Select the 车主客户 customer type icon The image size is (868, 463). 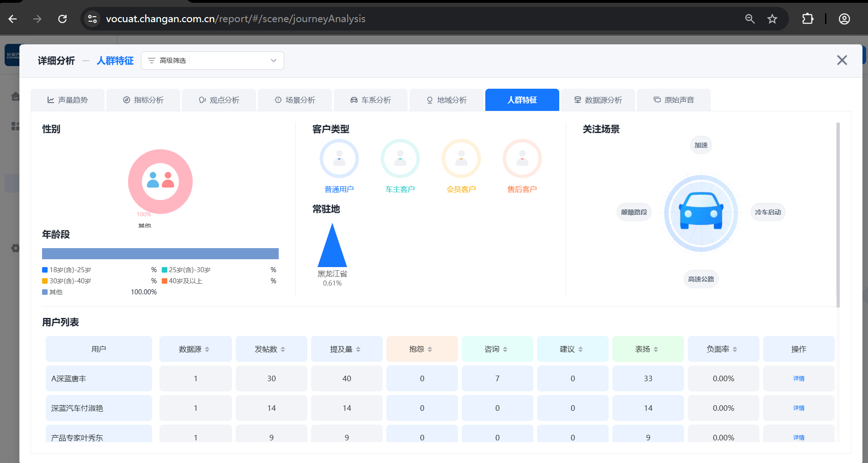pyautogui.click(x=400, y=159)
